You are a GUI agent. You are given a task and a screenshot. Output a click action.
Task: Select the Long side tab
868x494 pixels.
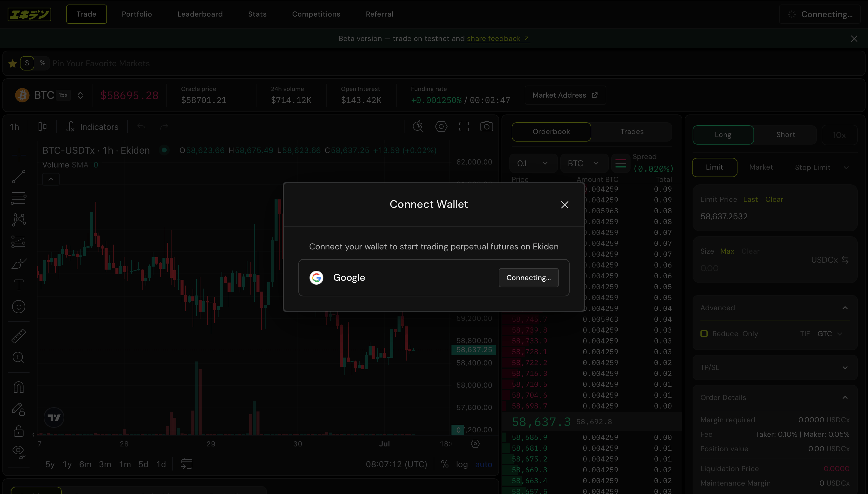coord(723,135)
